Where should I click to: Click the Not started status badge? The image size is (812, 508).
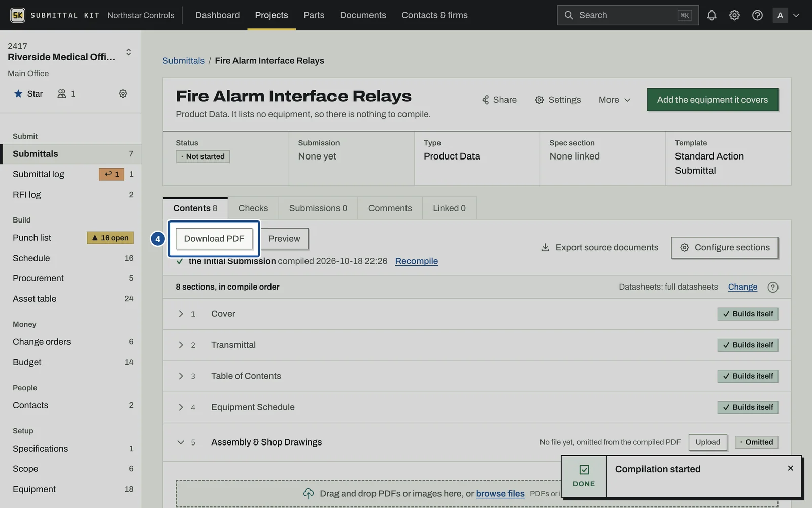202,156
